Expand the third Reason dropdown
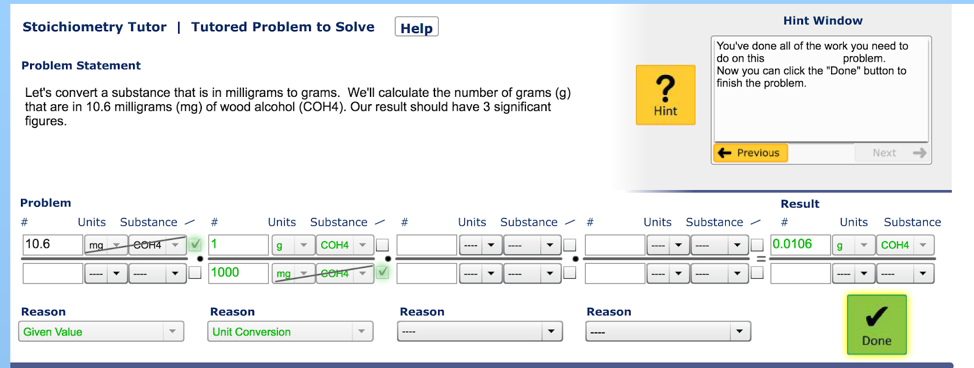974x368 pixels. tap(480, 332)
